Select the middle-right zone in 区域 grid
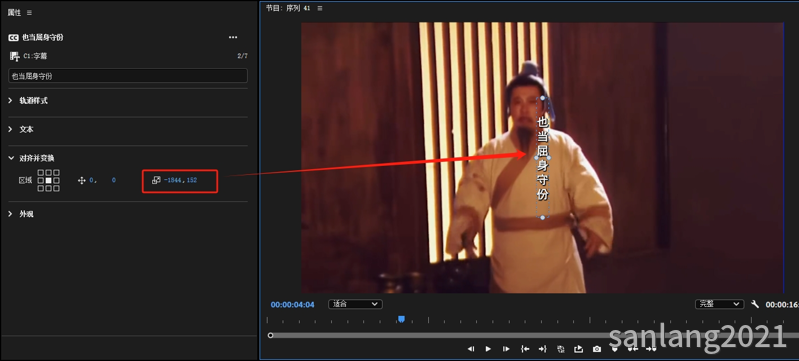Screen dimensions: 799x361 [x=56, y=180]
